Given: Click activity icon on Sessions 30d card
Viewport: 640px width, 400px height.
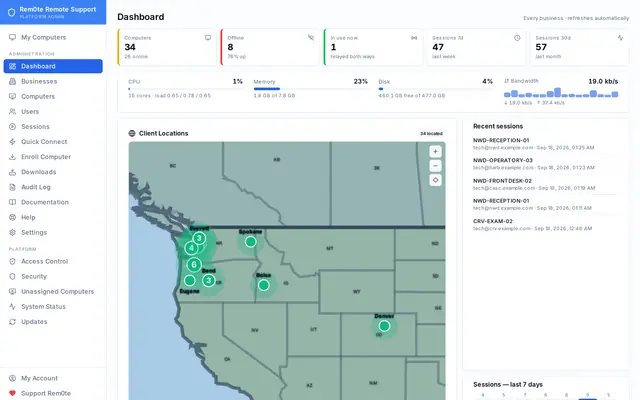Looking at the screenshot, I should tap(620, 38).
